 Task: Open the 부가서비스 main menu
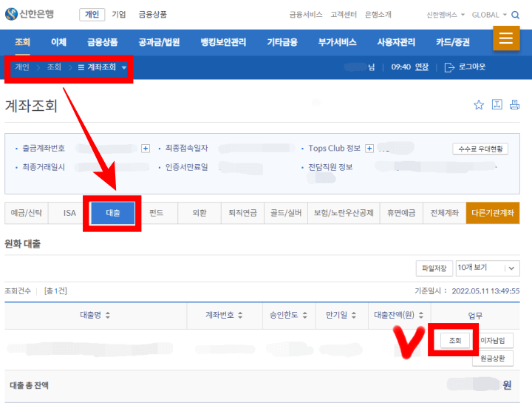pos(337,42)
